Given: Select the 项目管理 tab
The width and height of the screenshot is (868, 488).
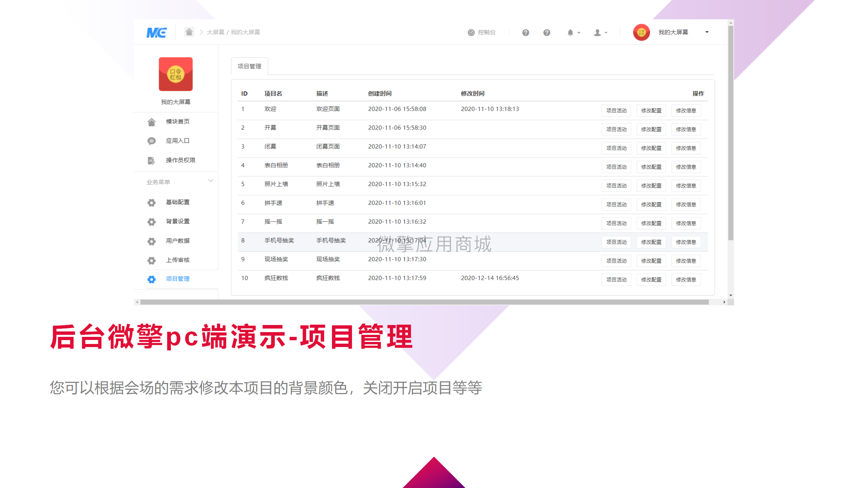Looking at the screenshot, I should coord(250,66).
